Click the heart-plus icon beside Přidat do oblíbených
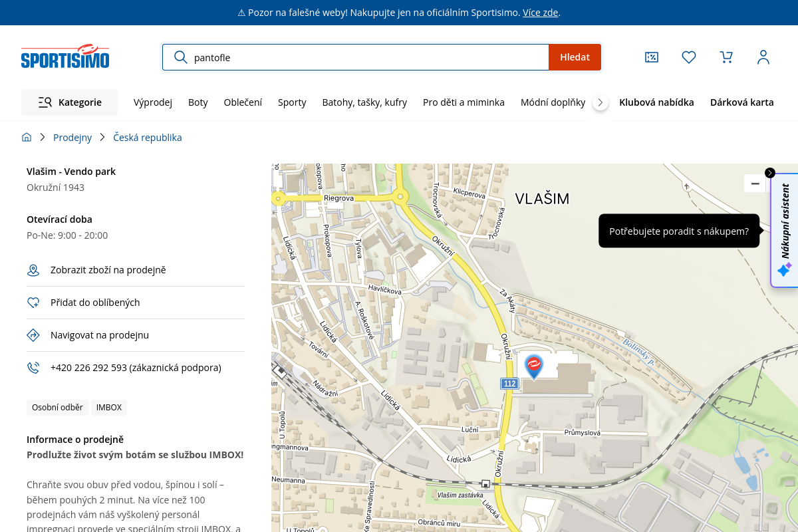The width and height of the screenshot is (798, 532). [33, 303]
